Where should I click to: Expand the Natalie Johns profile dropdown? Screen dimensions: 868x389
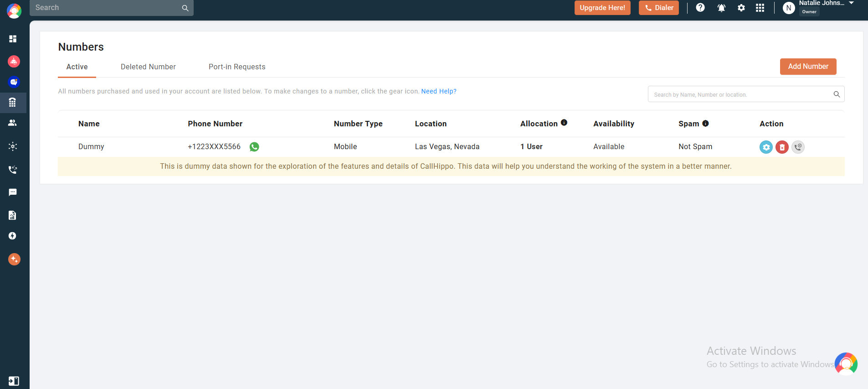click(851, 3)
